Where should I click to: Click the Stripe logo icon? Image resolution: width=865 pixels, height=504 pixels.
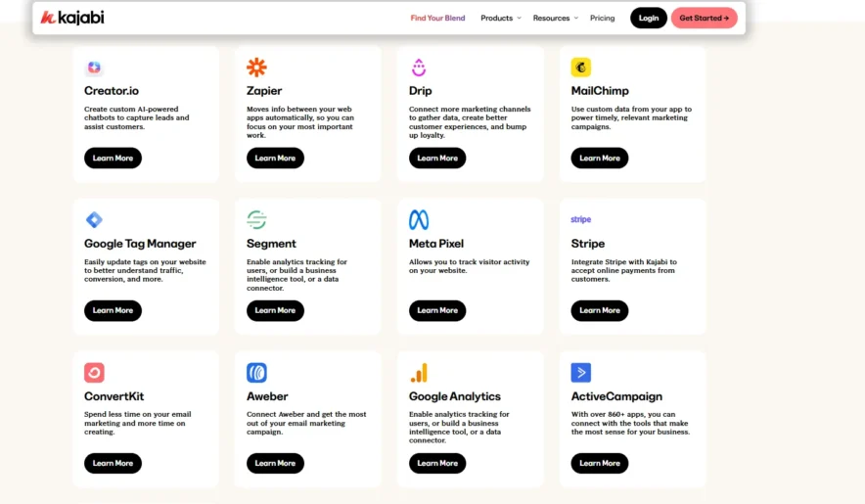(581, 220)
